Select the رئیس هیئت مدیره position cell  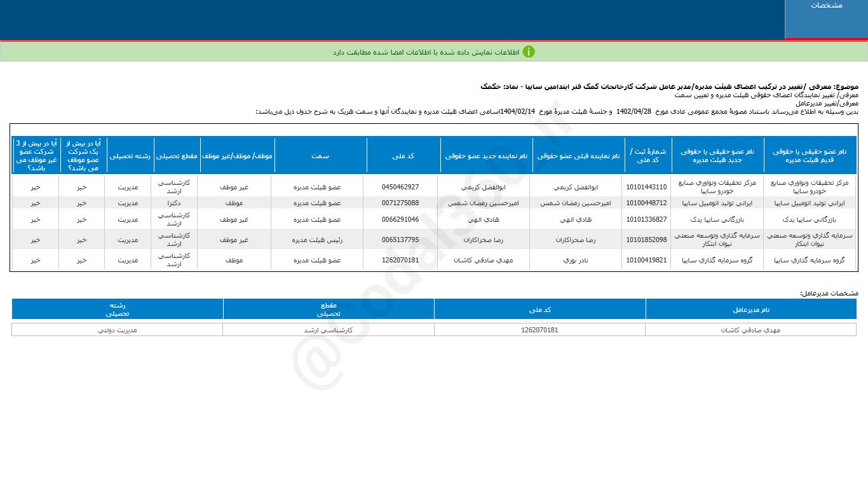317,240
